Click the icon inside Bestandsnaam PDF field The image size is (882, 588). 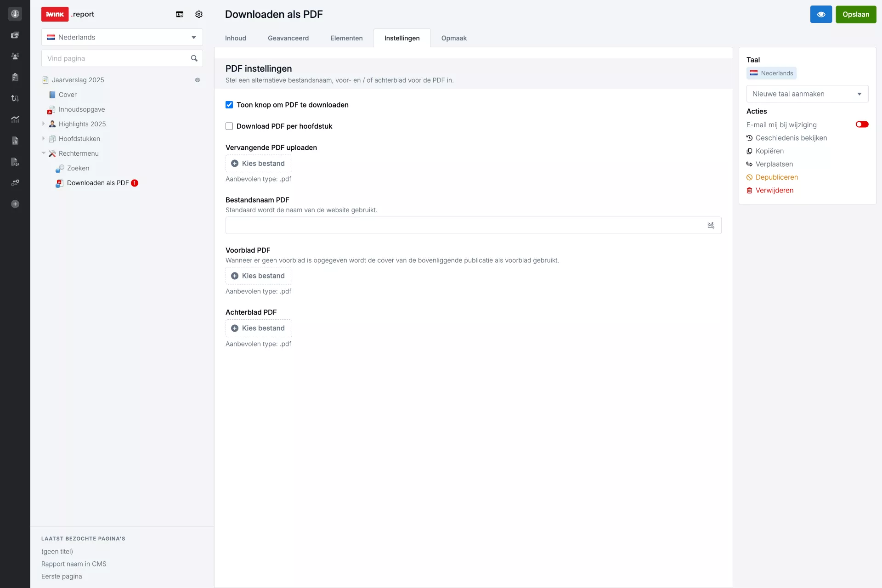(711, 226)
